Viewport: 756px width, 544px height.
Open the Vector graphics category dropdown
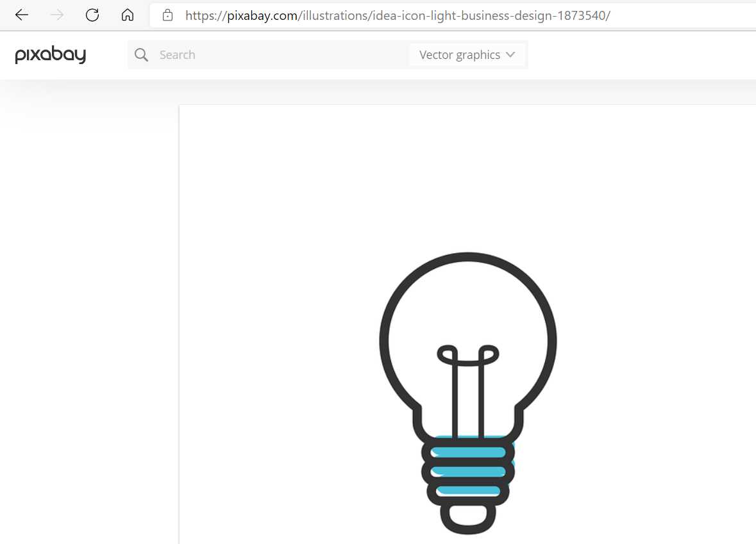pos(467,55)
